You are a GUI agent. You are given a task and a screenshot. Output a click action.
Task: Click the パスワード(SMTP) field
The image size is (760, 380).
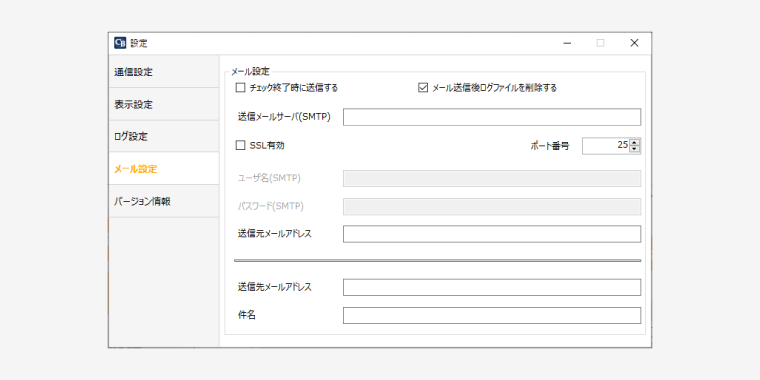pos(492,206)
